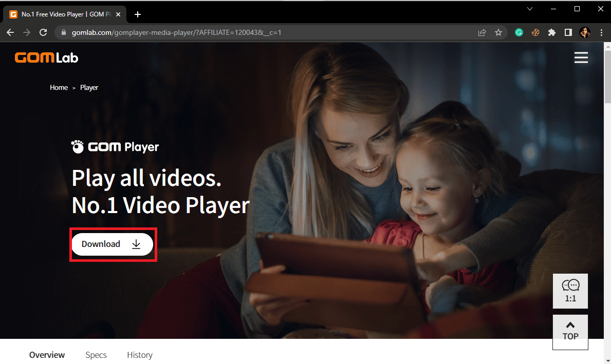
Task: Open the Chrome profile avatar
Action: coord(584,33)
